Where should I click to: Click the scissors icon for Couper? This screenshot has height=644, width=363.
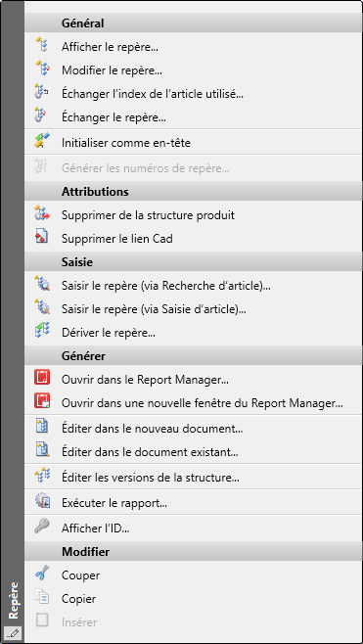tap(42, 574)
